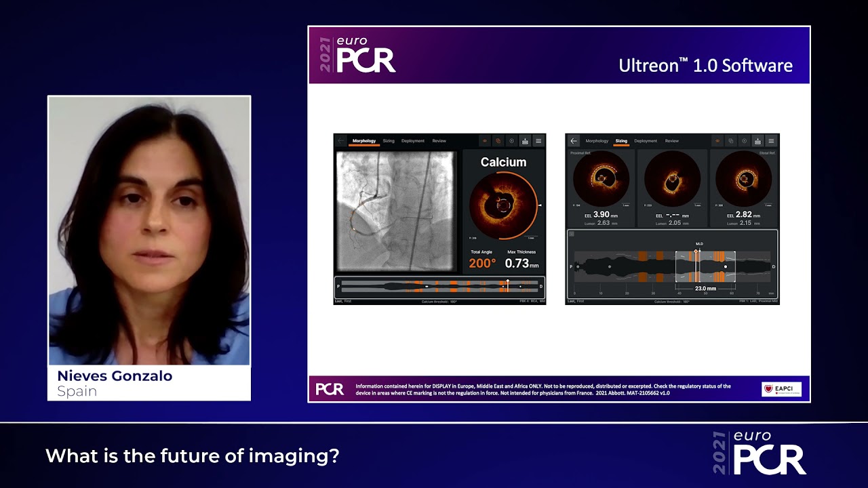Toggle the eye icon in the Morphology window toolbar

click(x=485, y=141)
